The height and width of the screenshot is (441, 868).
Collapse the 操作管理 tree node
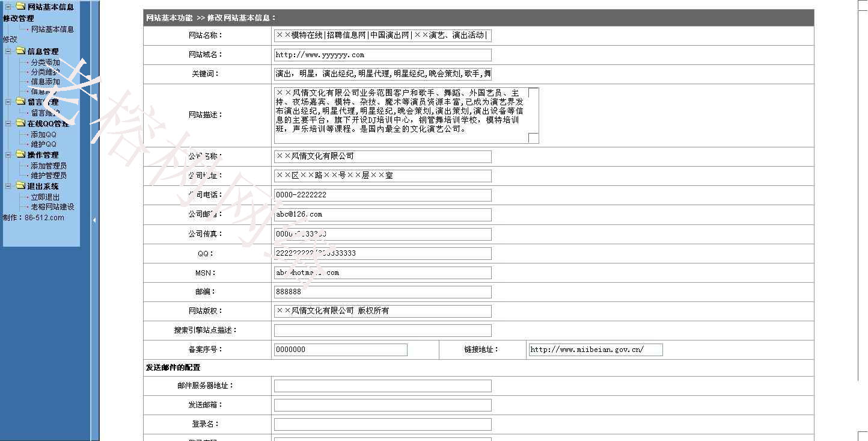(x=8, y=155)
